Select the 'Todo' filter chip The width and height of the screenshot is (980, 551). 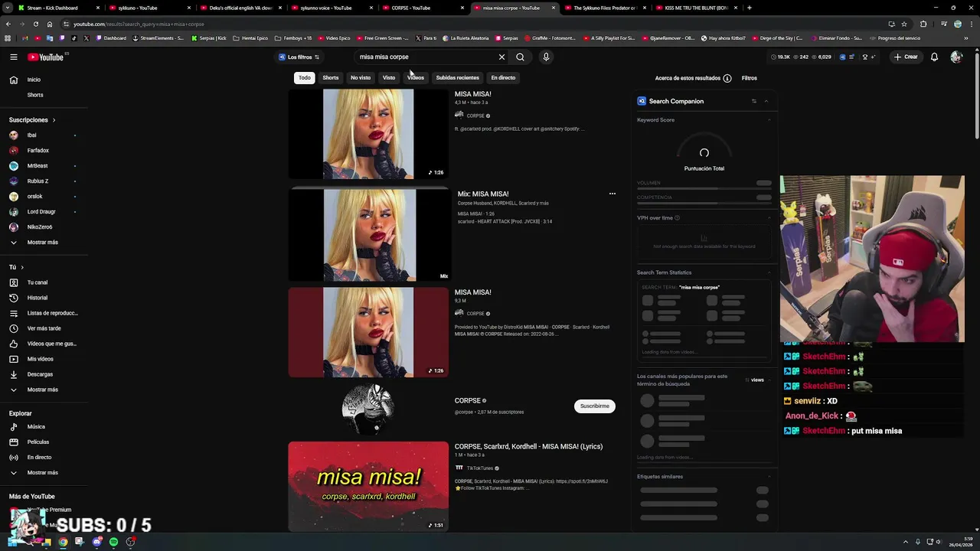coord(305,77)
